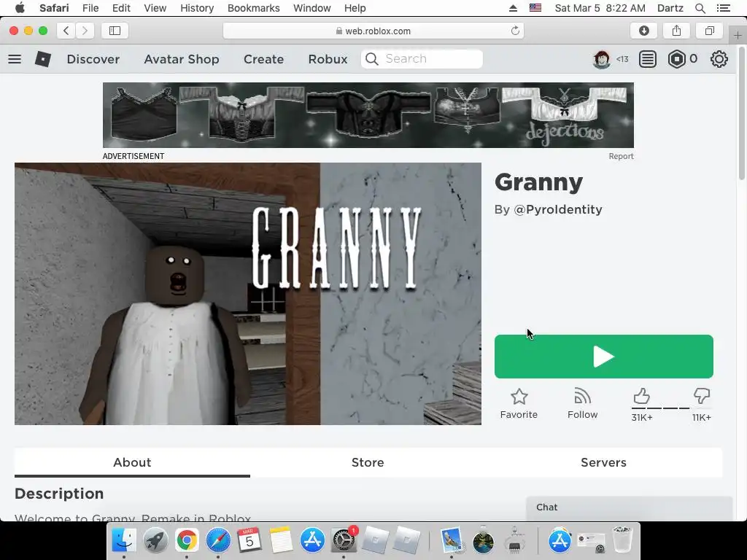Viewport: 747px width, 560px height.
Task: Open Calendar from the Dock
Action: pyautogui.click(x=249, y=540)
